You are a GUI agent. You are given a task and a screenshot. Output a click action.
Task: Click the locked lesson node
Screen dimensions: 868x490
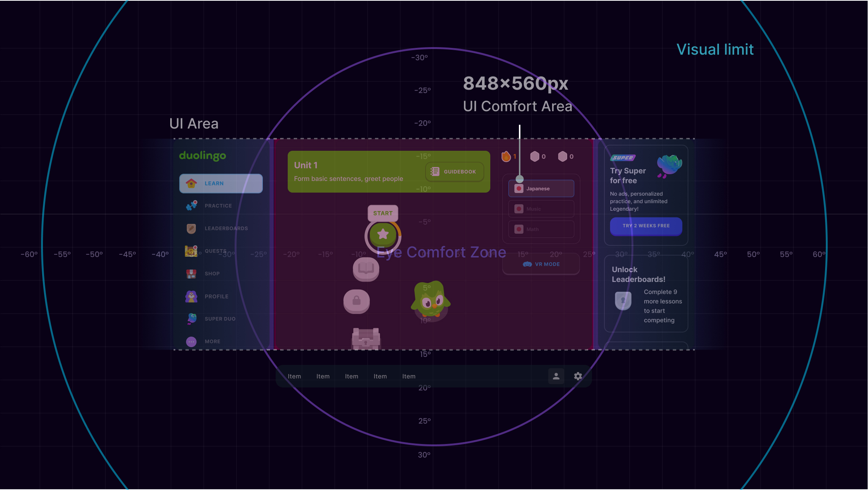coord(357,301)
